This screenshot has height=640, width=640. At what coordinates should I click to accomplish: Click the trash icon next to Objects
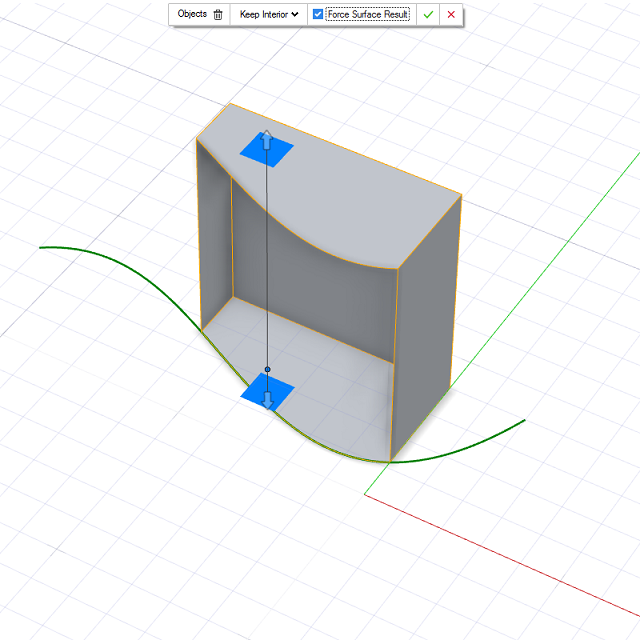click(218, 15)
